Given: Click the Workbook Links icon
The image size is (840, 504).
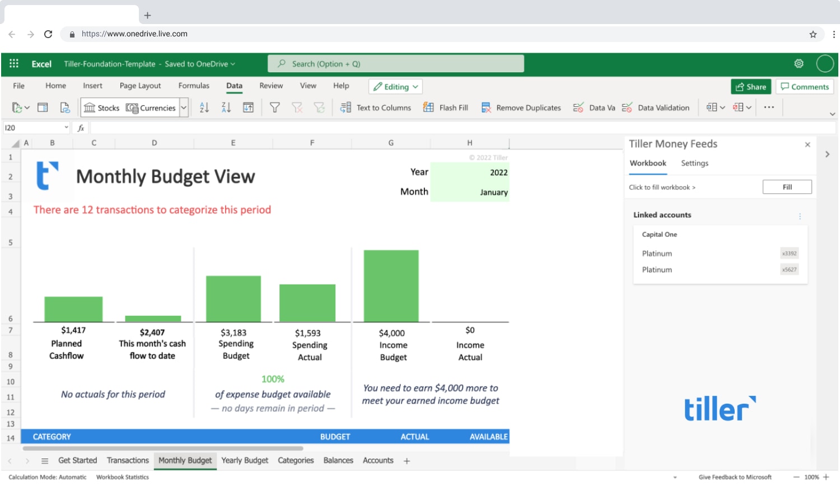Looking at the screenshot, I should click(65, 108).
